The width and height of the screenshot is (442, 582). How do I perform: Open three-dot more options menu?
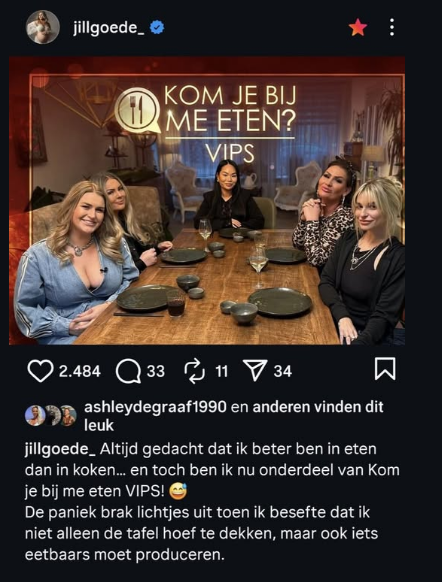(392, 27)
